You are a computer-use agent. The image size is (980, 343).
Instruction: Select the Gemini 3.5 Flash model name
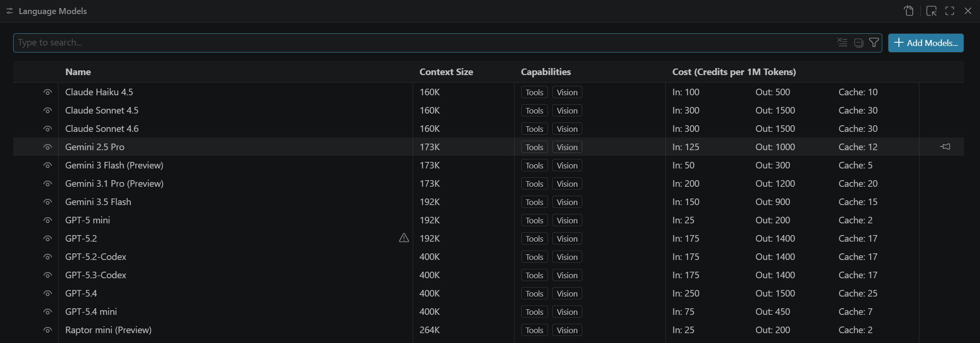point(98,202)
